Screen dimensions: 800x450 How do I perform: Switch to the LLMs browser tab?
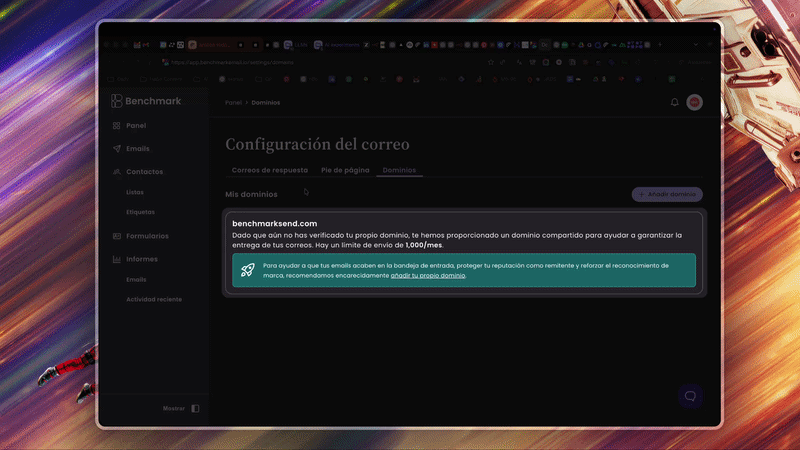[296, 45]
